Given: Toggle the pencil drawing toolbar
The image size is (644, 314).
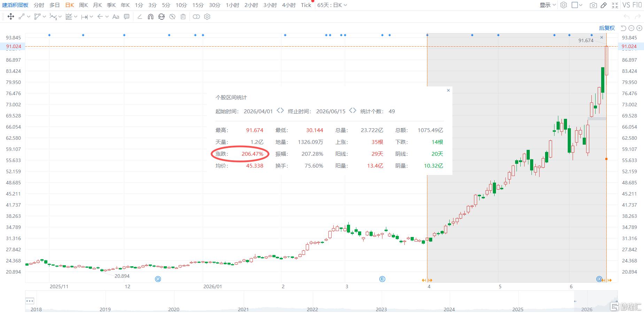Looking at the screenshot, I should click(604, 5).
